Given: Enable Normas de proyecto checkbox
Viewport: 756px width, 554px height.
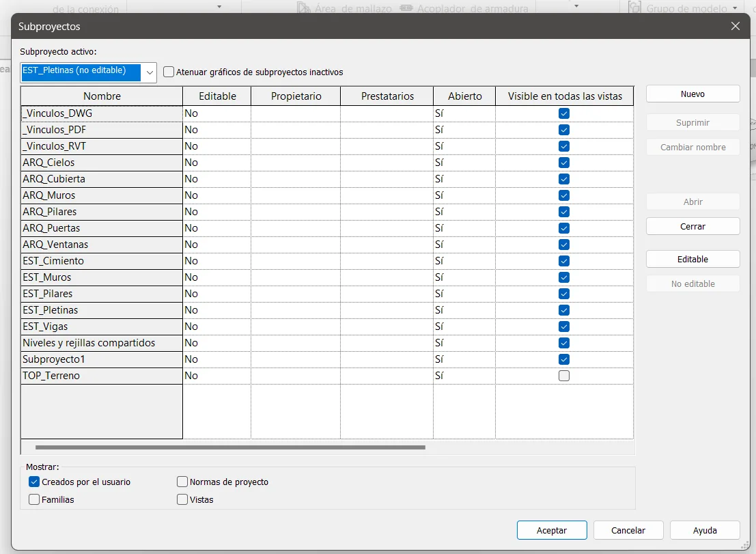Looking at the screenshot, I should (182, 482).
